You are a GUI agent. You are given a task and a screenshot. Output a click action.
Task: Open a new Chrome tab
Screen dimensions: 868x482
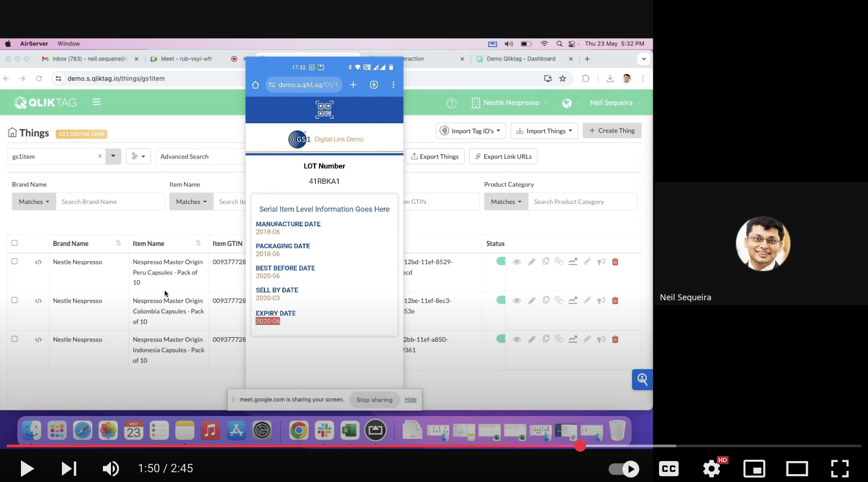coord(587,59)
